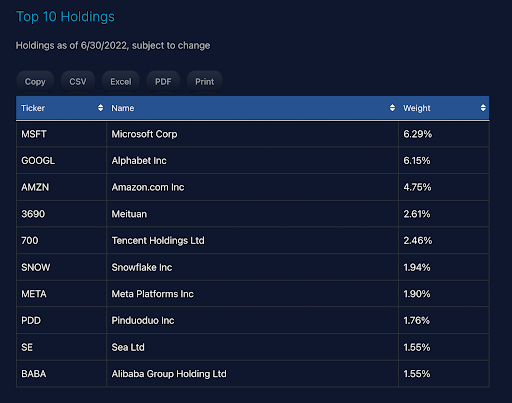Select the META ticker cell
512x403 pixels.
pos(61,294)
